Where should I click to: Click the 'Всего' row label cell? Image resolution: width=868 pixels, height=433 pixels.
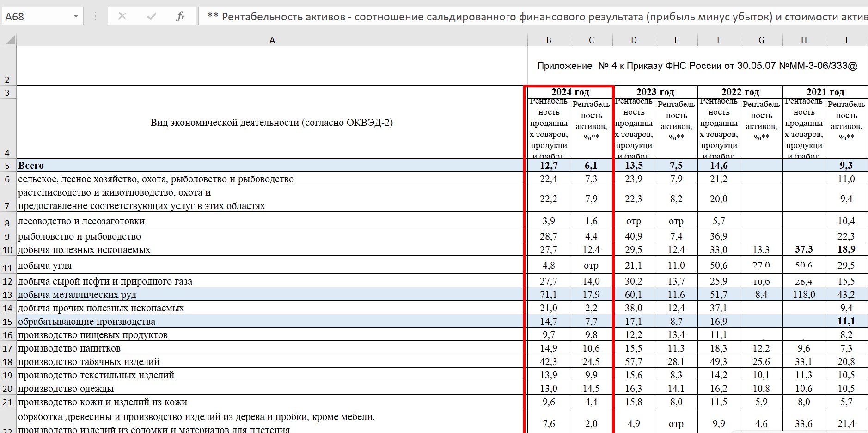point(272,165)
